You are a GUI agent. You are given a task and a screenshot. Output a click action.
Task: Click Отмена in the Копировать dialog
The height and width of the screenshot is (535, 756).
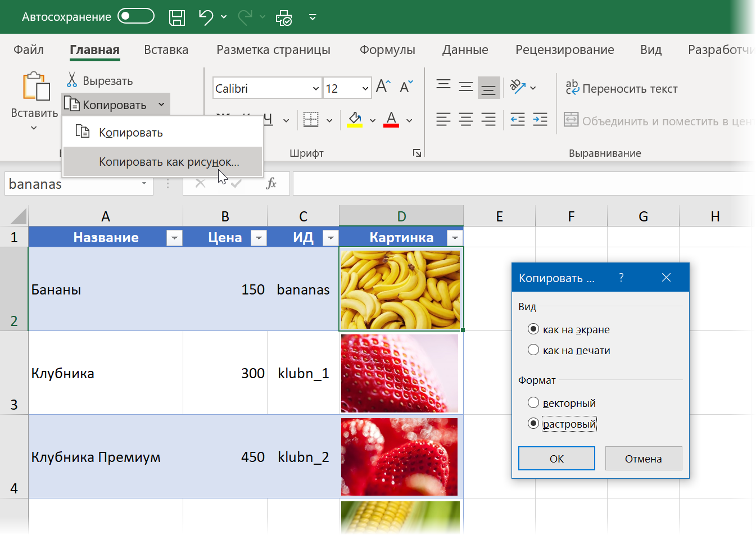pyautogui.click(x=644, y=459)
